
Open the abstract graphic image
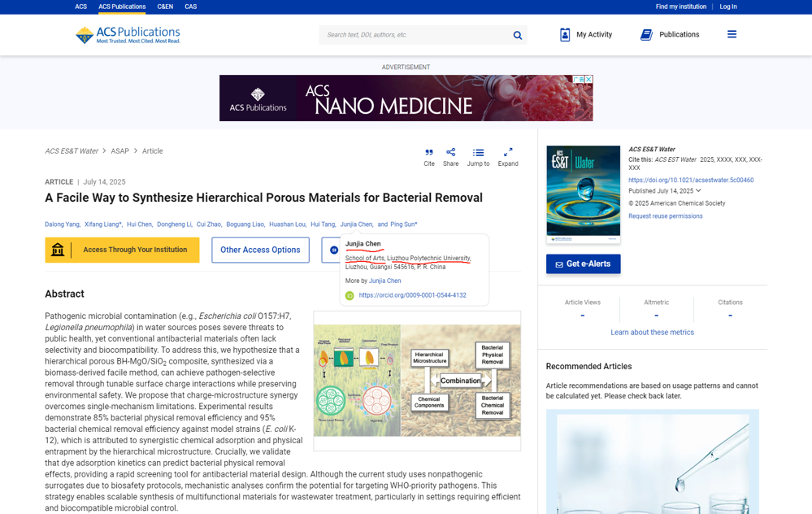point(417,381)
